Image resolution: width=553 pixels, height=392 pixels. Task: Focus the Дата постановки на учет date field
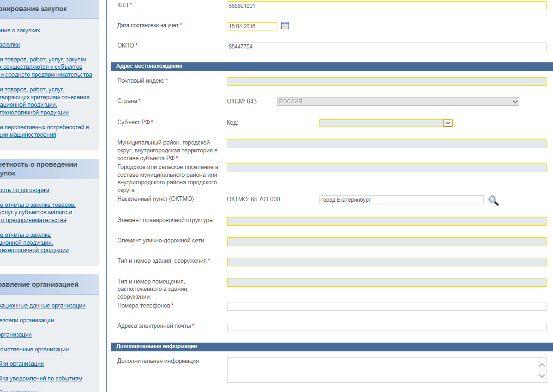[252, 26]
